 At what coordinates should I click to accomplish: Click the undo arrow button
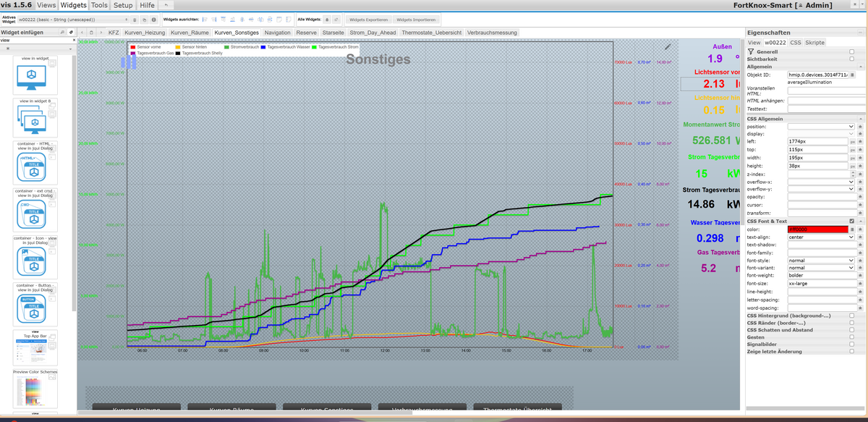(166, 5)
